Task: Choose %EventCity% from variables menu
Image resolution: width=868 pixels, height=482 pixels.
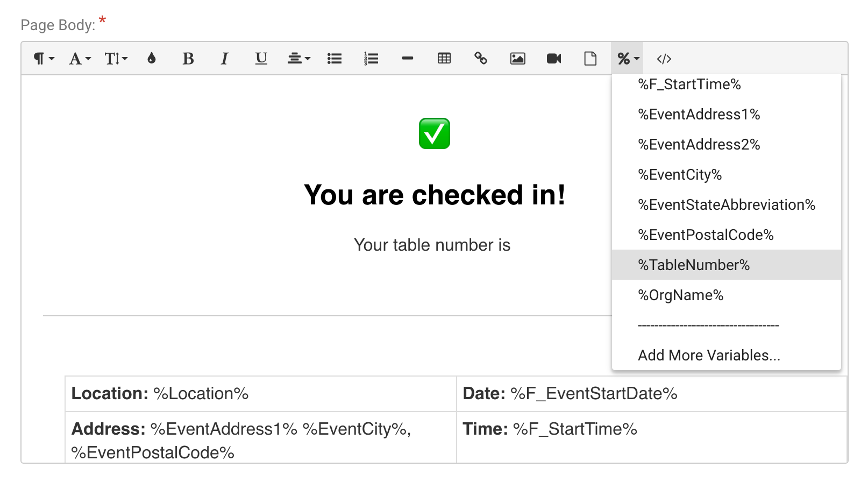Action: tap(727, 174)
